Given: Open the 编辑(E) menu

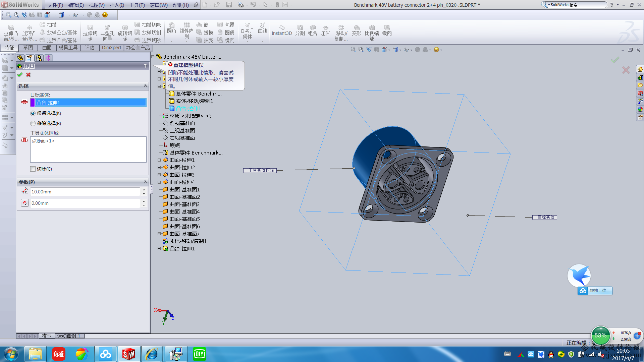Looking at the screenshot, I should [x=76, y=5].
